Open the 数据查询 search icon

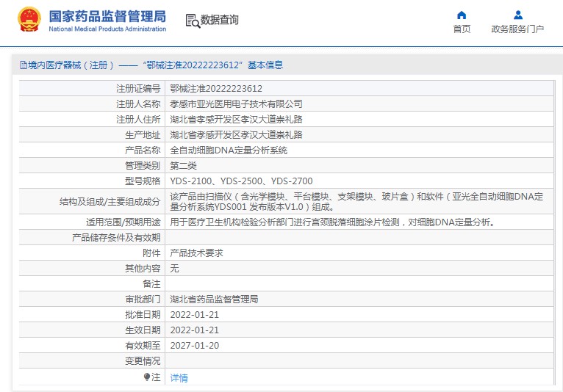click(x=193, y=21)
